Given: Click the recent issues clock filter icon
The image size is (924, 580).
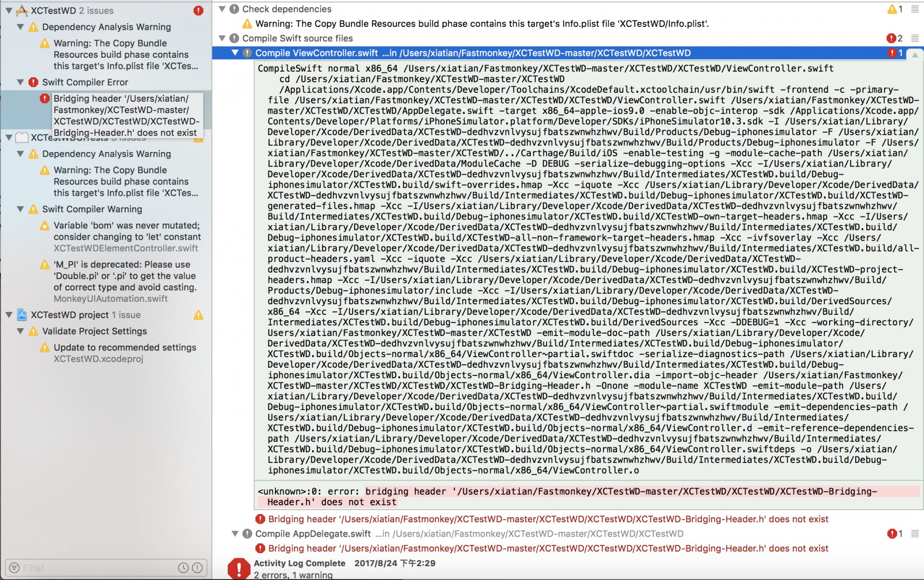Looking at the screenshot, I should click(183, 567).
